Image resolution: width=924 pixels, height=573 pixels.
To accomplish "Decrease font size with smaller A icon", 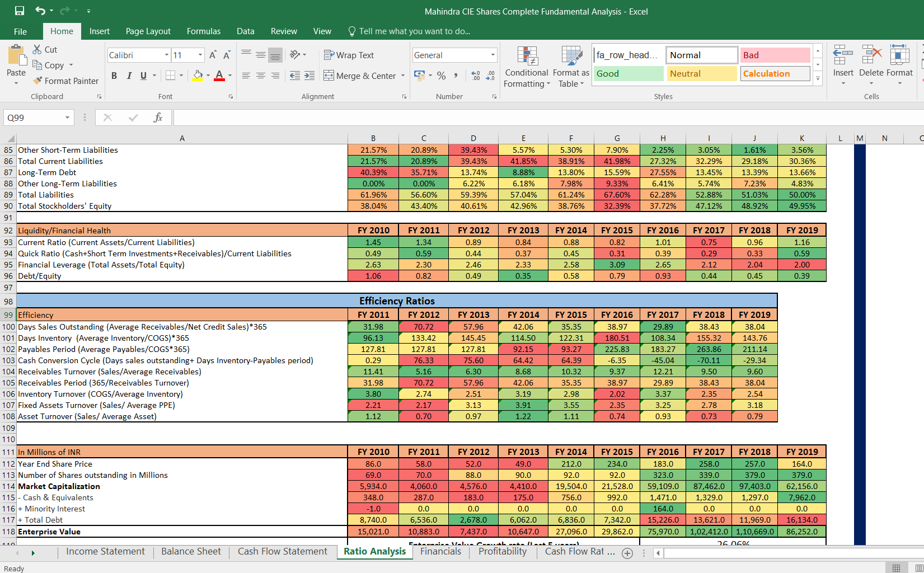I will pos(227,55).
